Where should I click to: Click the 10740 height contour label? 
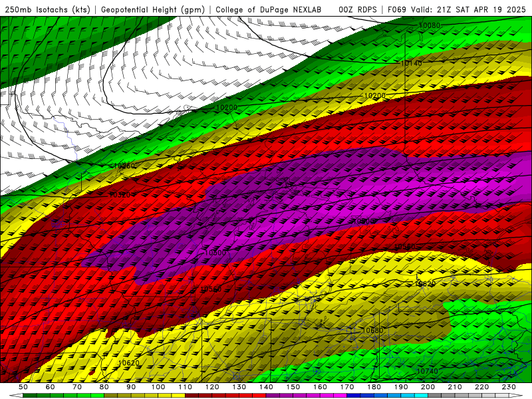(427, 371)
